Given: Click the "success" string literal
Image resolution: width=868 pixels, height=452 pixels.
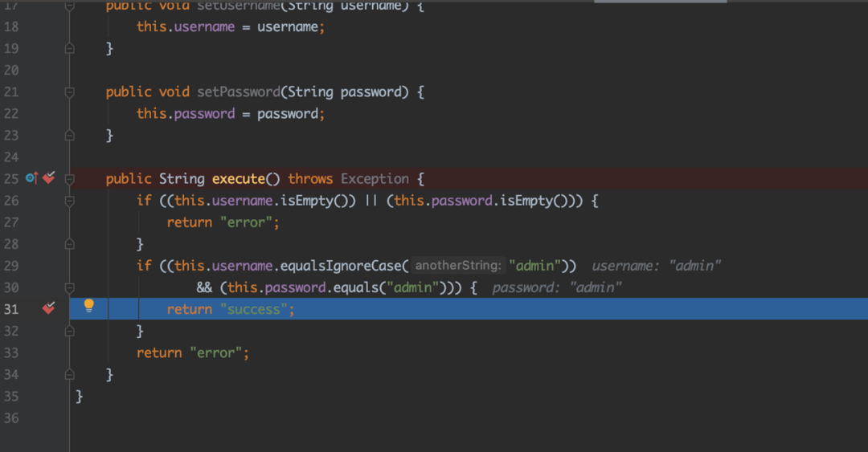Looking at the screenshot, I should click(253, 309).
